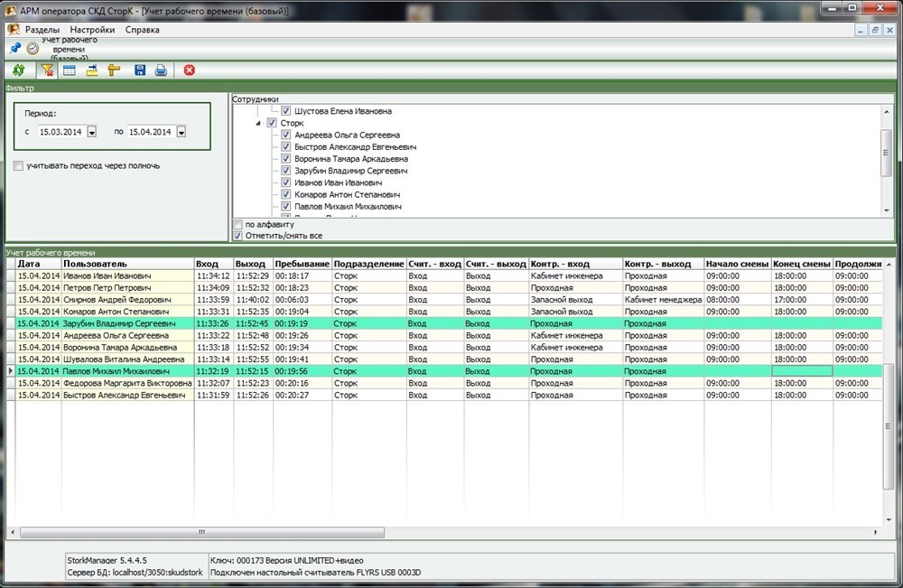The height and width of the screenshot is (588, 903).
Task: Click the application icon in menu bar
Action: pyautogui.click(x=14, y=30)
